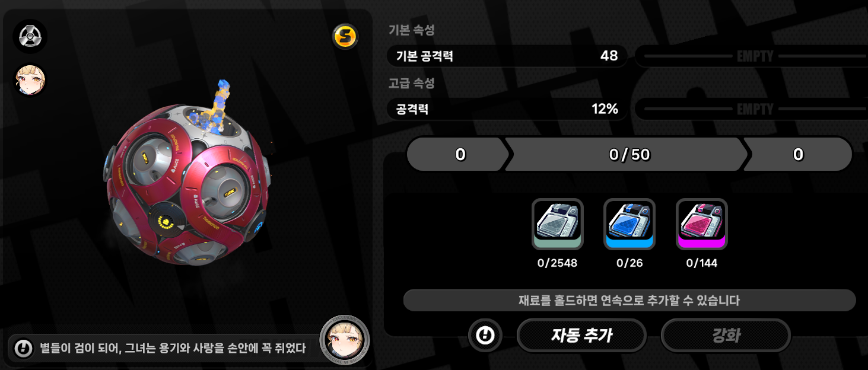Add the pink upgrade material

point(702,224)
